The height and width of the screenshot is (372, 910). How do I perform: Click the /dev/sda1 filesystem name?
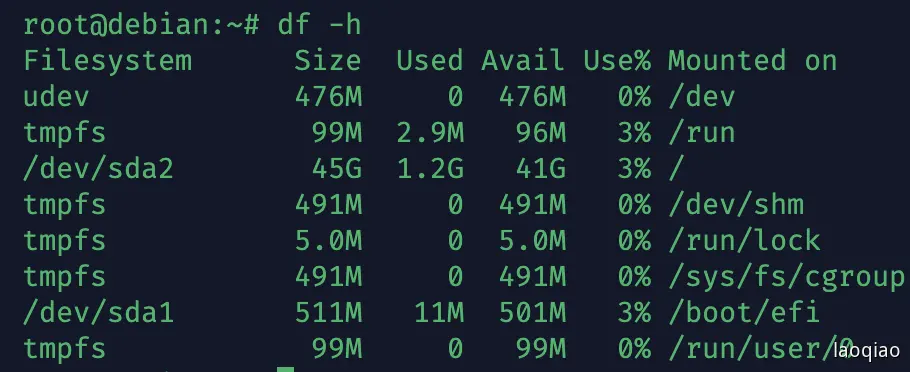point(99,313)
